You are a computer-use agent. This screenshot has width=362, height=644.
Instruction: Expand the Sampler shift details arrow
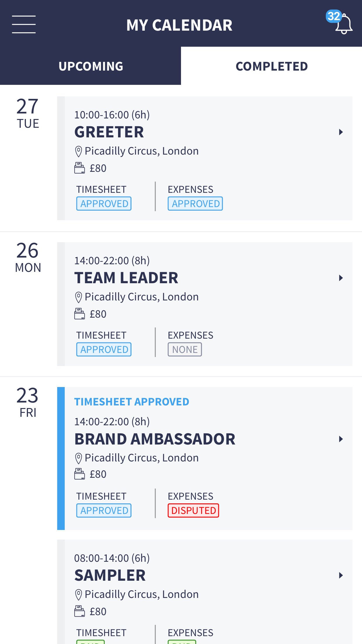[341, 575]
